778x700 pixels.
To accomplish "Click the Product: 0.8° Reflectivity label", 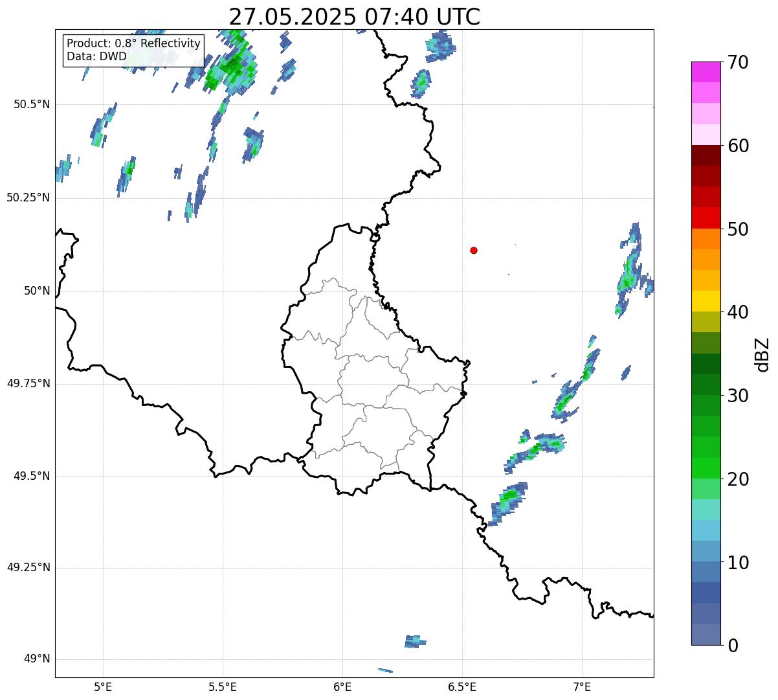I will 134,43.
